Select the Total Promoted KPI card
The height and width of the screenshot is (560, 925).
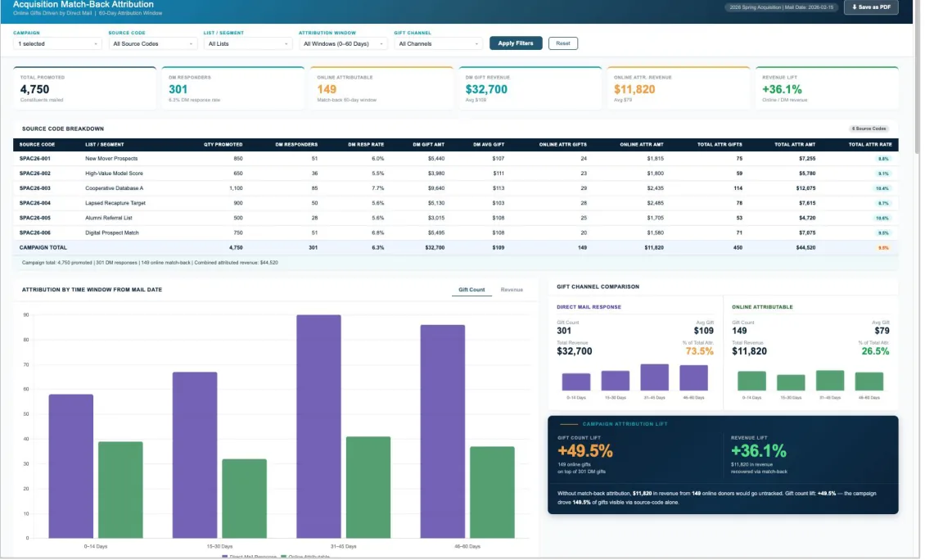pyautogui.click(x=85, y=88)
